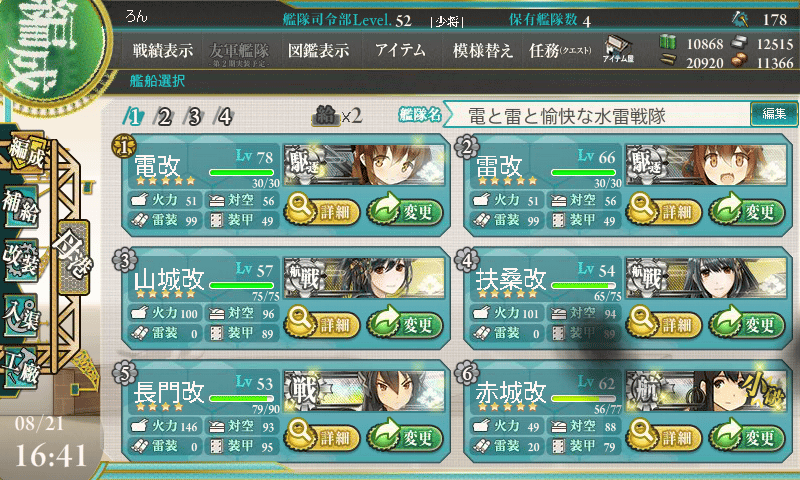This screenshot has height=480, width=800.
Task: Open 図鑑表示 encyclopedia menu
Action: click(x=318, y=50)
